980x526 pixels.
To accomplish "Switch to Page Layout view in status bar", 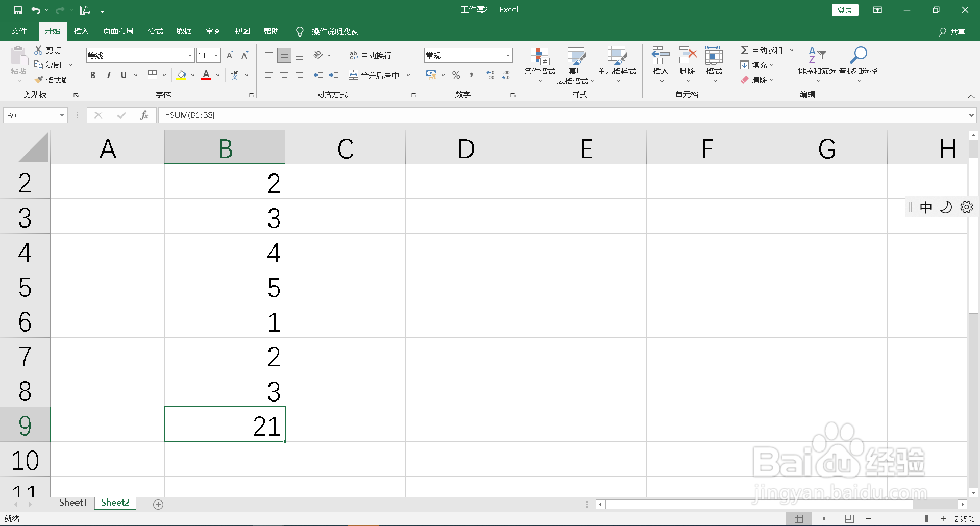I will 824,519.
